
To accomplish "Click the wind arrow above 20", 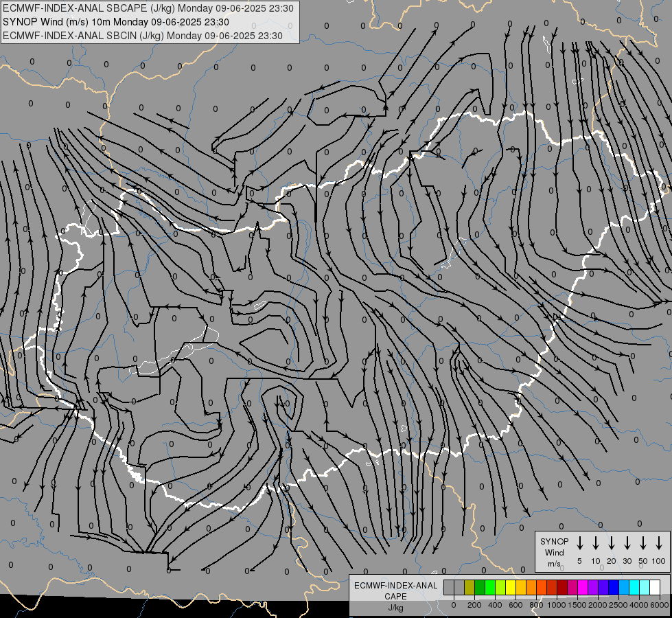I will click(x=612, y=543).
